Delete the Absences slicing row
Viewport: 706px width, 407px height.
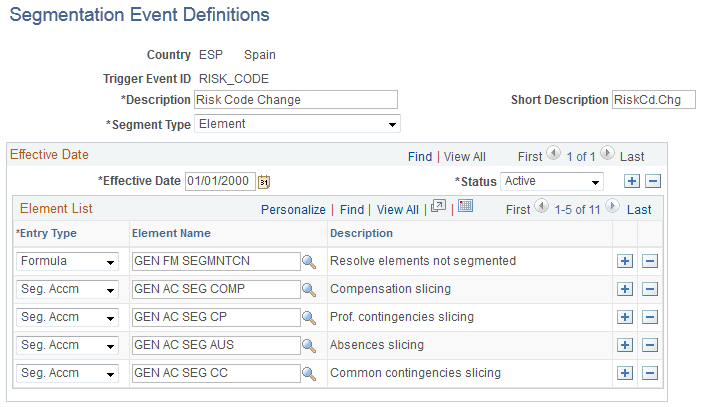(649, 345)
